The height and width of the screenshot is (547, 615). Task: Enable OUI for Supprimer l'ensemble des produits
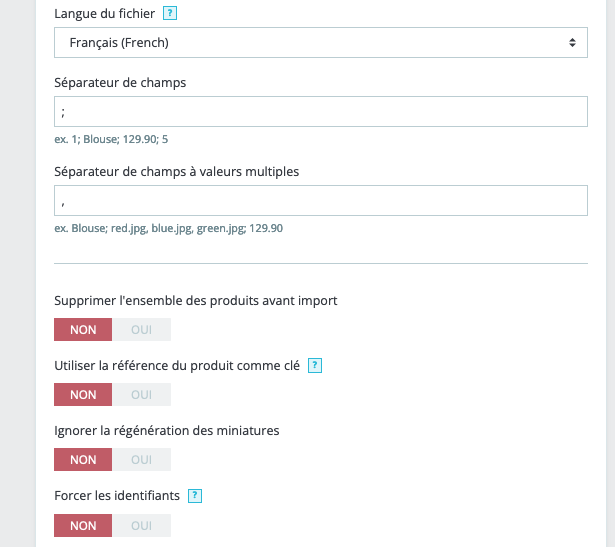click(141, 329)
